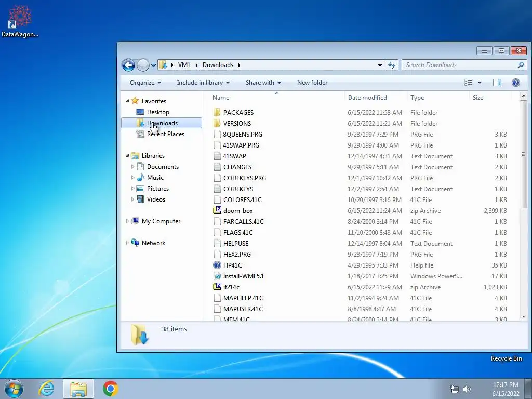
Task: Open the DataWagon desktop shortcut
Action: click(x=20, y=21)
